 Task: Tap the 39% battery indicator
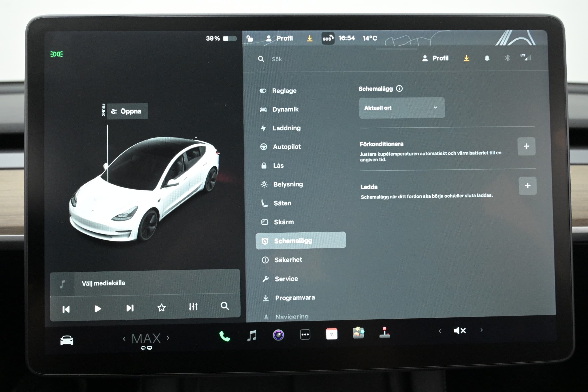221,38
